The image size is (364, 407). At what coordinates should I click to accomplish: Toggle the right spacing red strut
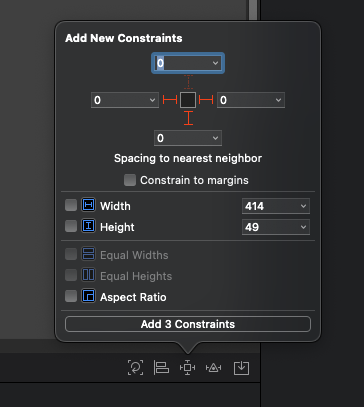(x=206, y=100)
